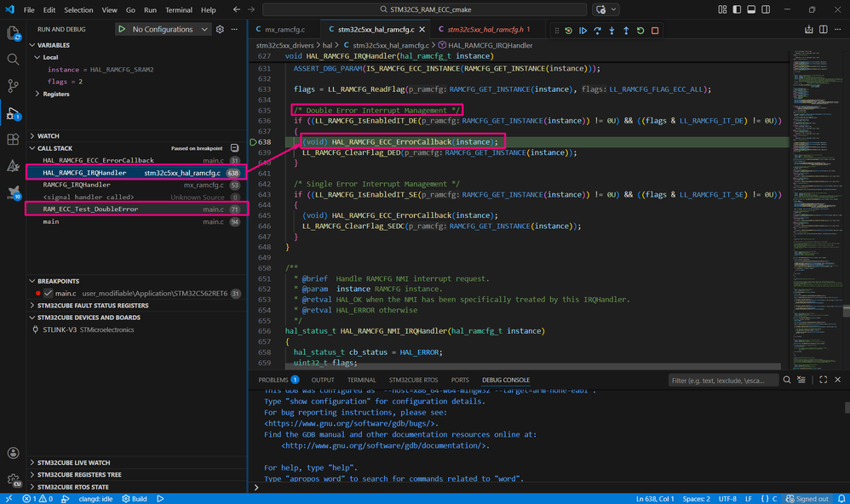Open the Accounts icon in activity bar
The image size is (850, 504).
(13, 453)
